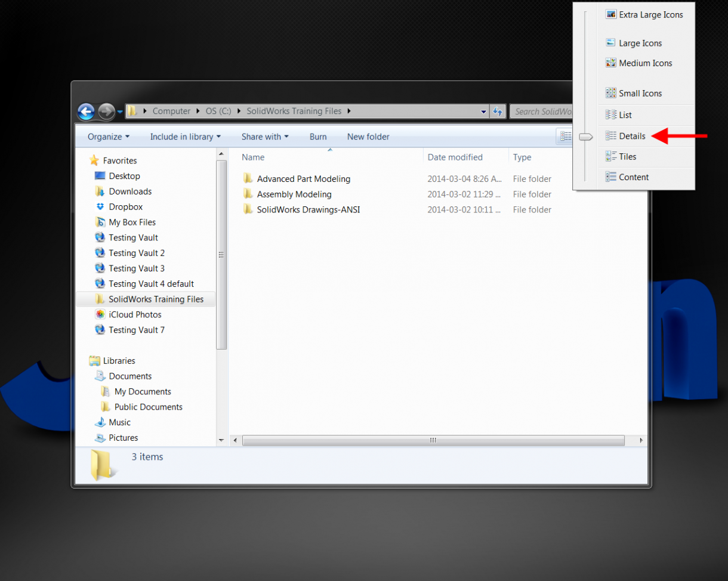Click the Advanced Part Modeling folder icon
This screenshot has height=581, width=728.
coord(248,178)
